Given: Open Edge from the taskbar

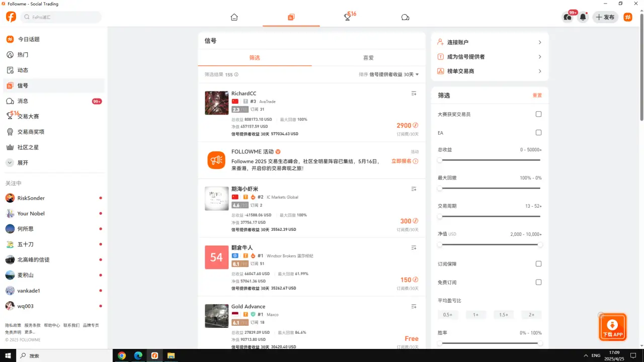Looking at the screenshot, I should [138, 355].
